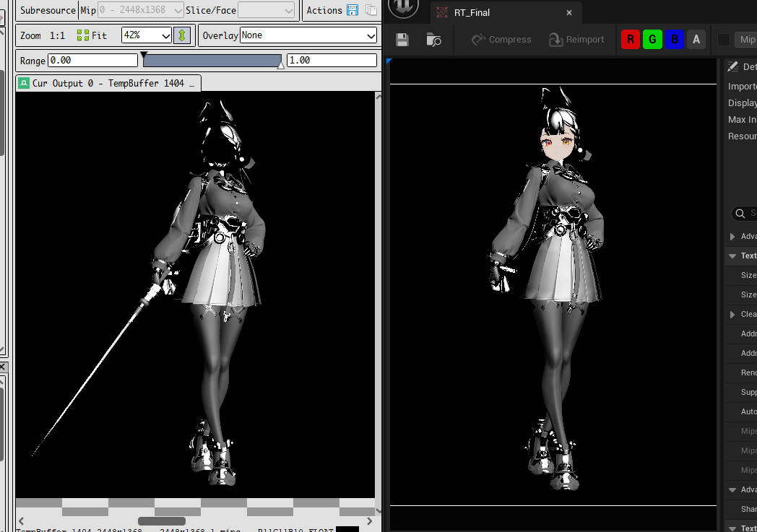757x532 pixels.
Task: Enable the checkbox next to Mip
Action: pyautogui.click(x=723, y=40)
